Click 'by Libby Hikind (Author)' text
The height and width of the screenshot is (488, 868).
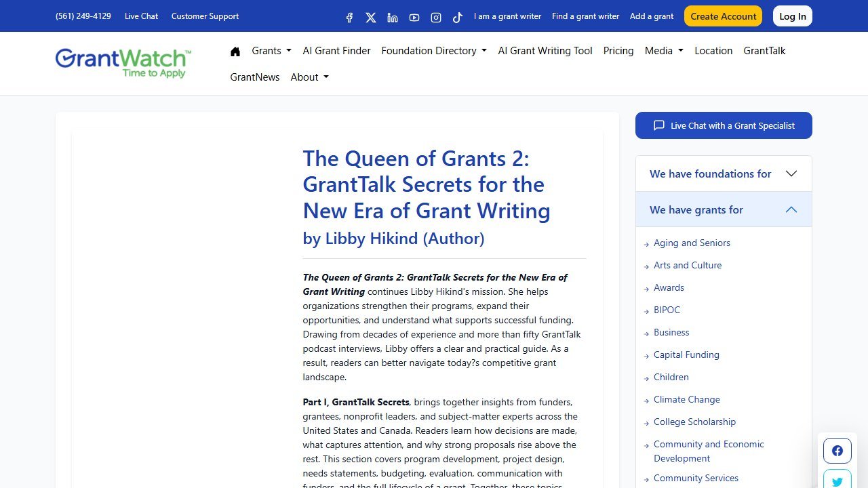click(x=393, y=239)
